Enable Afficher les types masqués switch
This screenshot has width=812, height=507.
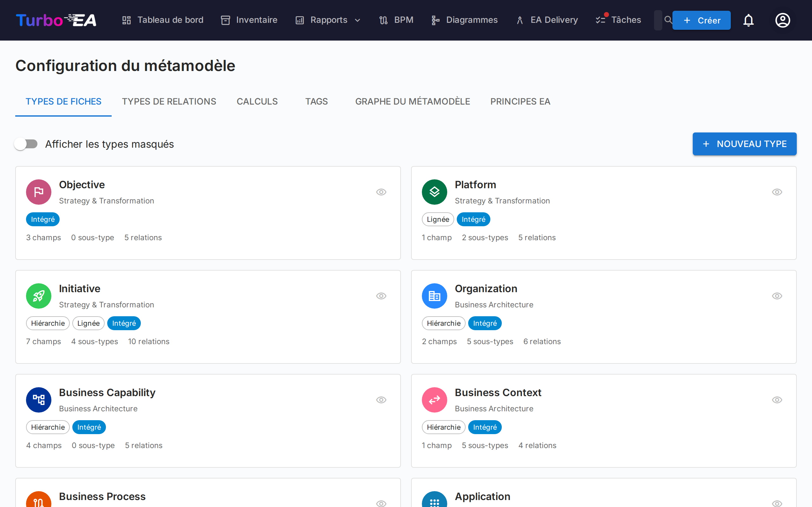click(x=26, y=144)
